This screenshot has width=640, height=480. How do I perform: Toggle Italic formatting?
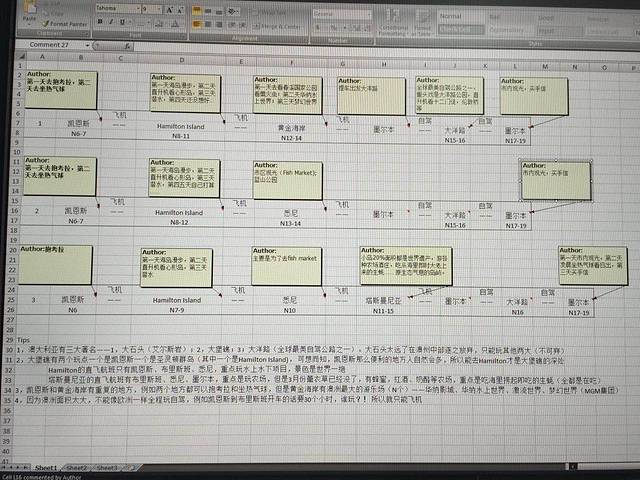pos(110,22)
